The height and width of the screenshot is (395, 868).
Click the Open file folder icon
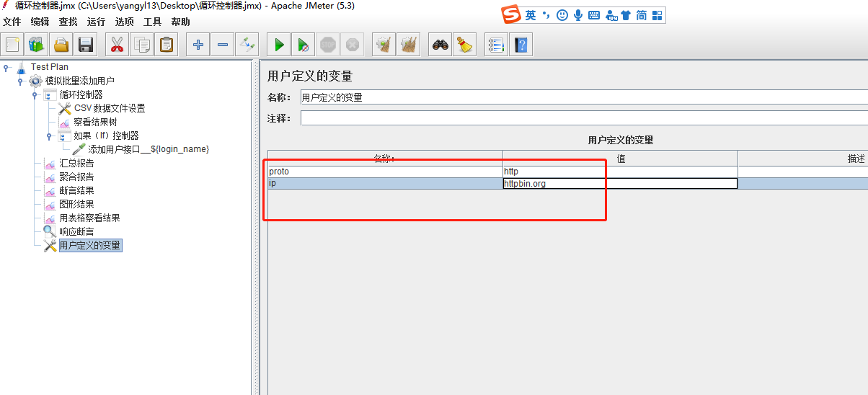(61, 45)
